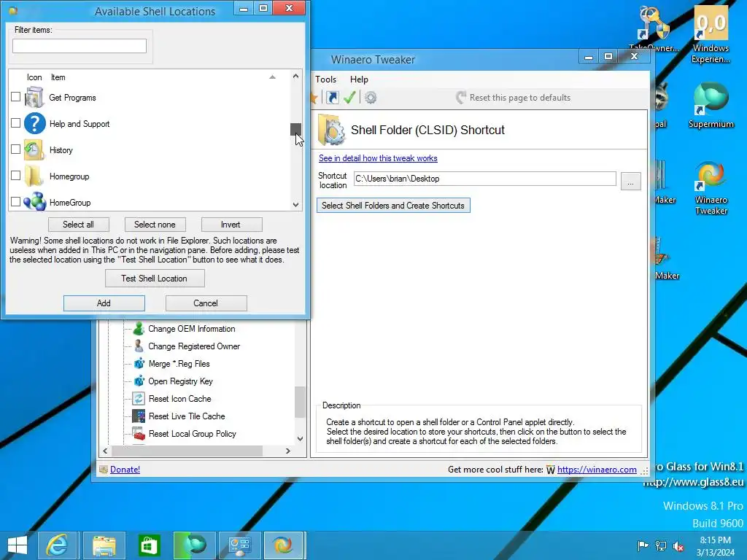Open the Windows Experience desktop shortcut
This screenshot has width=747, height=560.
(x=711, y=35)
